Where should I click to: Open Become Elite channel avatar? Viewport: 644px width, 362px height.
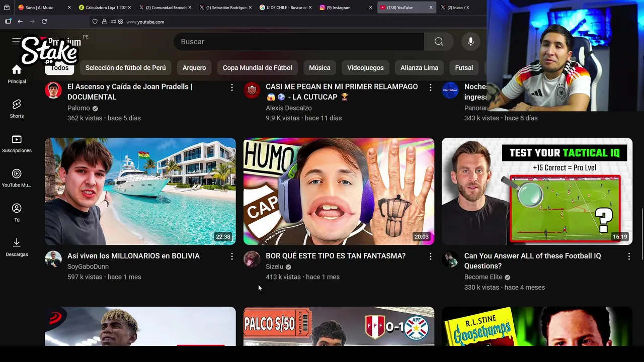tap(450, 259)
